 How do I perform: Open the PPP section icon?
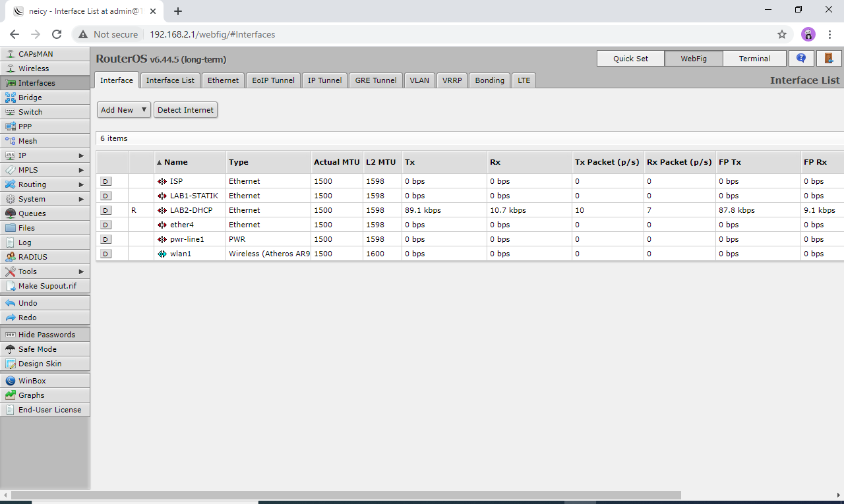point(11,126)
